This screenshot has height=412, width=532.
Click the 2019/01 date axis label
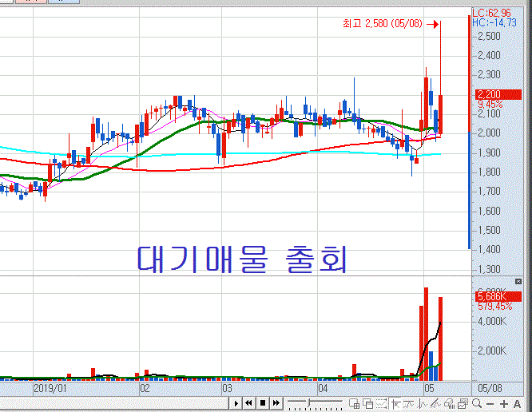point(50,388)
